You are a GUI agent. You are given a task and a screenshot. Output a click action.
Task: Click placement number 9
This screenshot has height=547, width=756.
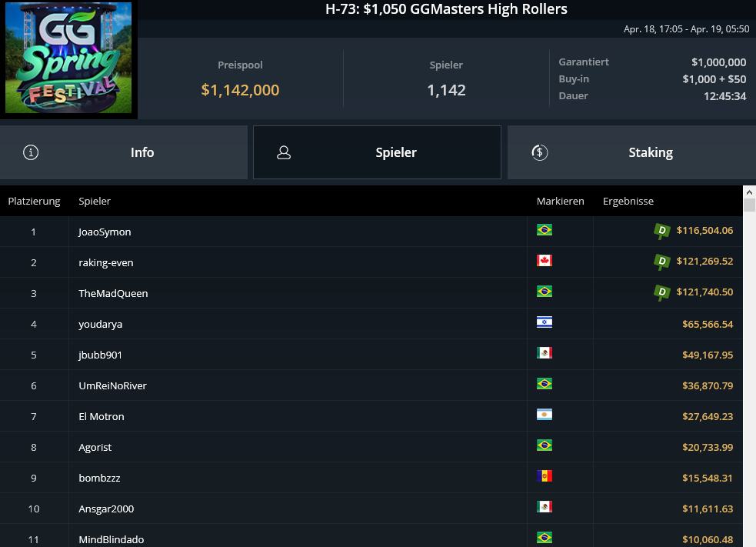click(34, 478)
